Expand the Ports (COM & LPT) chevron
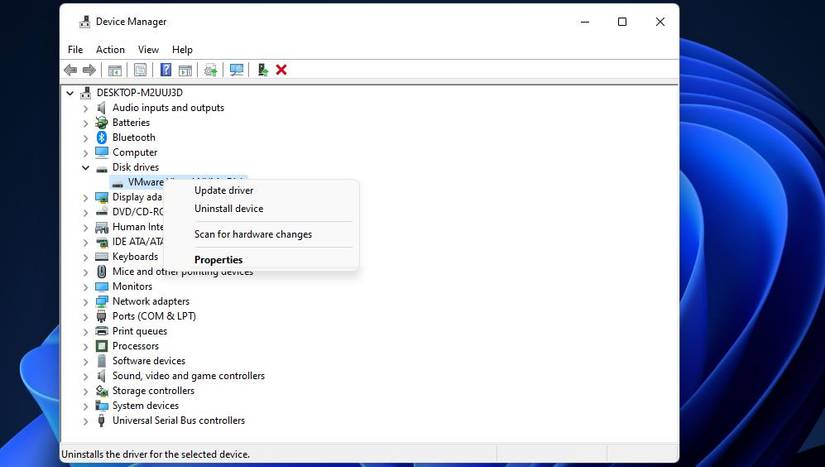The width and height of the screenshot is (825, 467). click(86, 317)
